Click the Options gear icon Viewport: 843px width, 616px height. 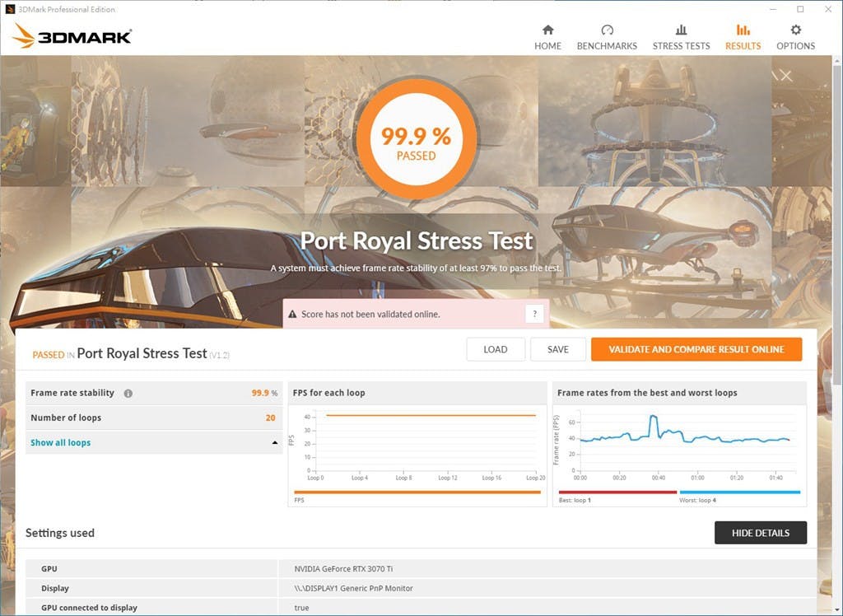pyautogui.click(x=796, y=30)
